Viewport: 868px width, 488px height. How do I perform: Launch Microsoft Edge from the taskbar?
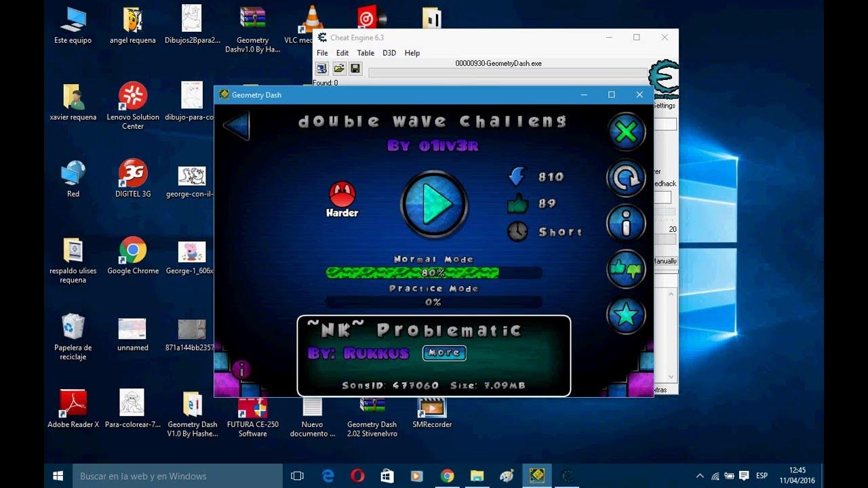(328, 476)
